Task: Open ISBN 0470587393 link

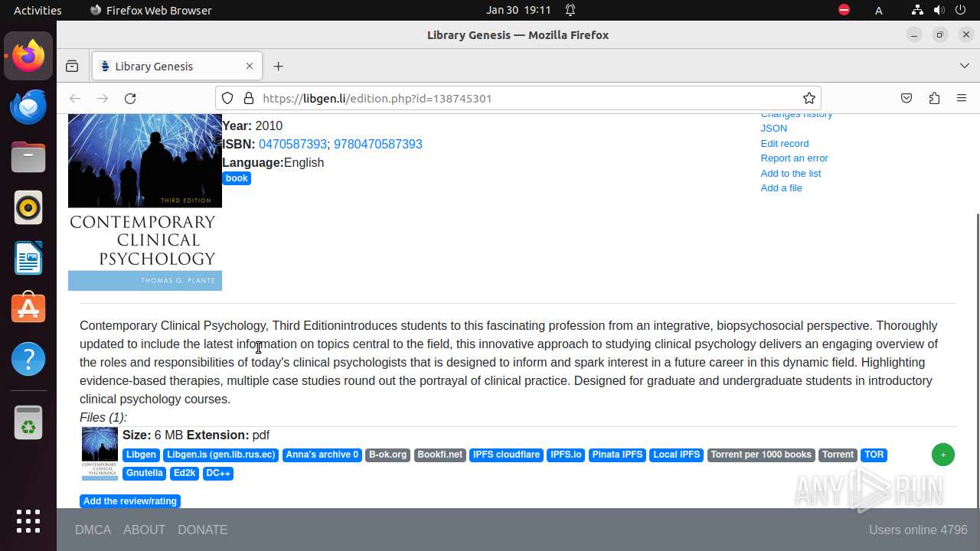Action: (x=292, y=144)
